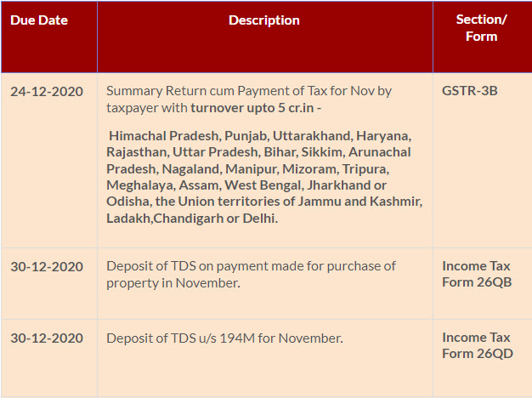Click the Meghalaya, Assam, West Bengal line
Viewport: 532px width, 398px height.
(x=246, y=185)
